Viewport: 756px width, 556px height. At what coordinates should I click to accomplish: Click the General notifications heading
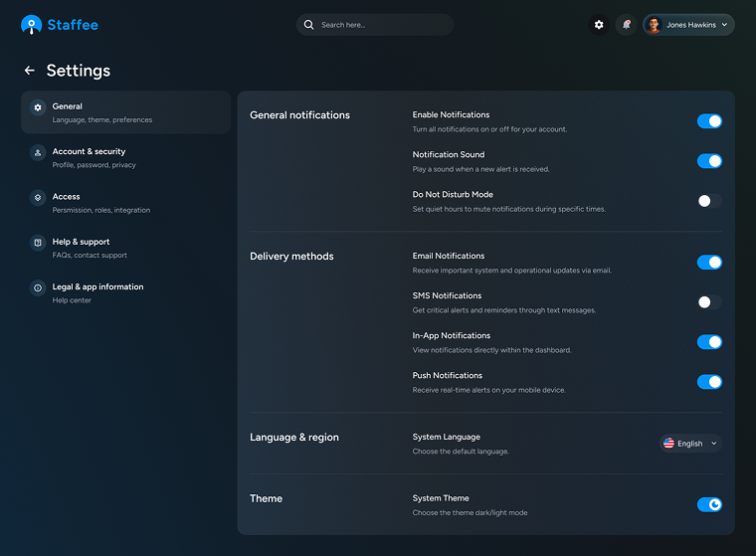(299, 115)
